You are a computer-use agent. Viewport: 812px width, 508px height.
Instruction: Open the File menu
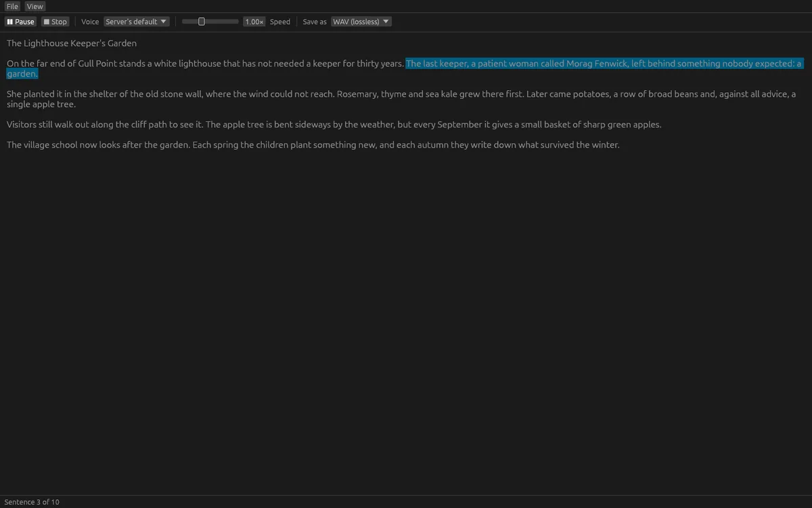point(12,6)
